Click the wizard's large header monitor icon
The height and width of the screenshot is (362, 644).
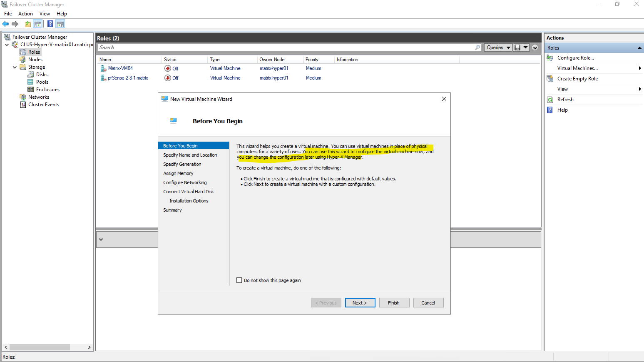click(173, 121)
